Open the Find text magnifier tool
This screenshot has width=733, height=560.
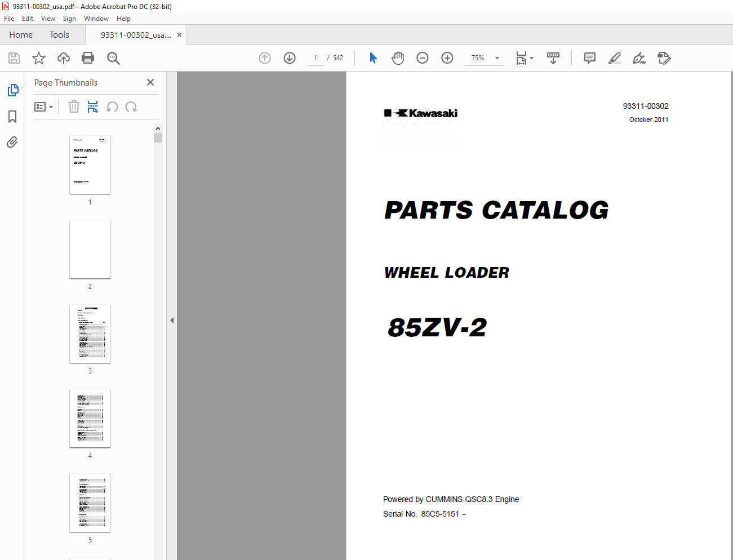point(113,58)
